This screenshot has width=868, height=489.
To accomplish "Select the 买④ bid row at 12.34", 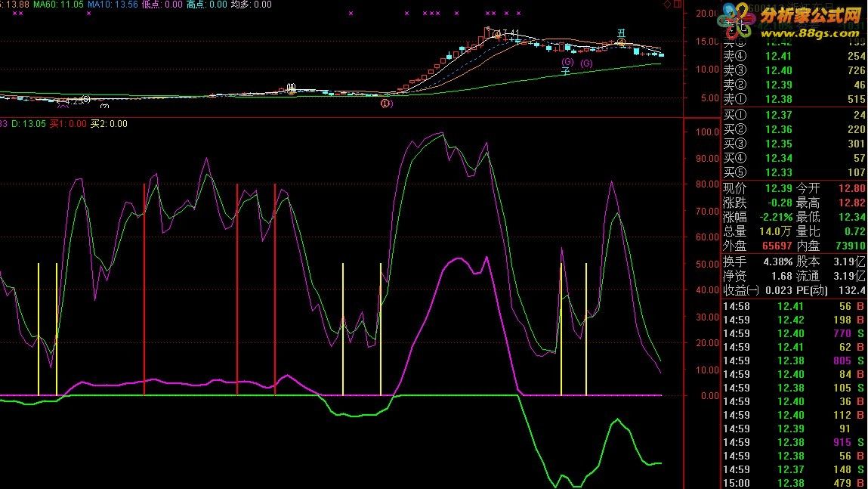I will 795,159.
